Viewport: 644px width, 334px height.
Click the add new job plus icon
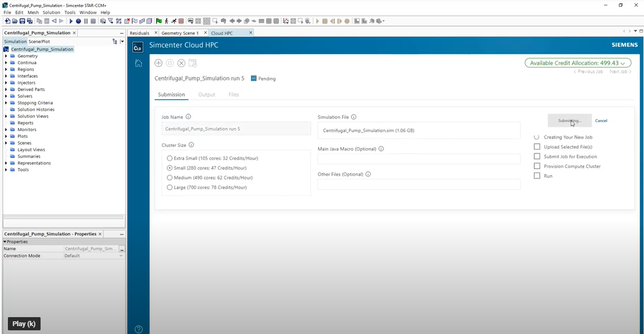point(158,63)
